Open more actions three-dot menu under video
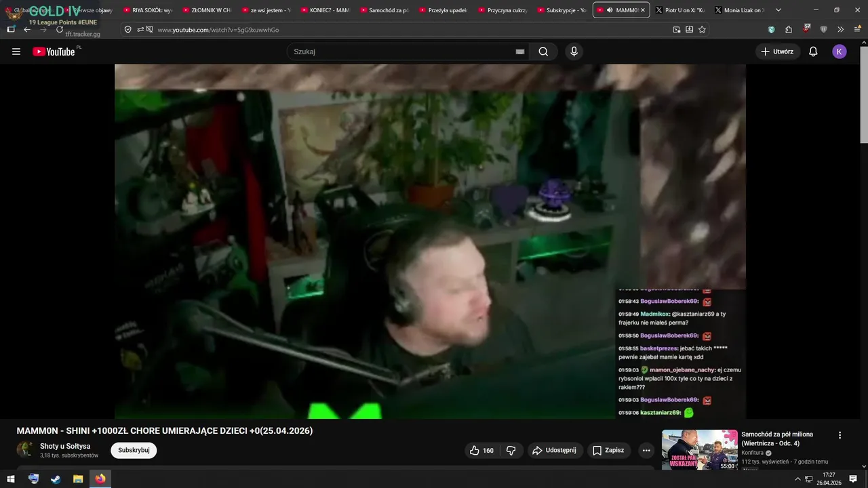 coord(646,450)
